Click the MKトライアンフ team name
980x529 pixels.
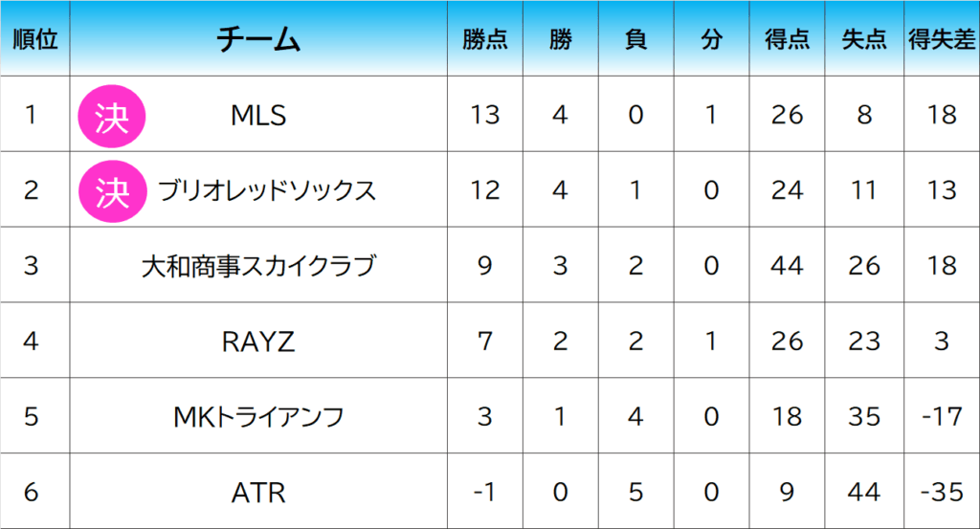pyautogui.click(x=258, y=417)
